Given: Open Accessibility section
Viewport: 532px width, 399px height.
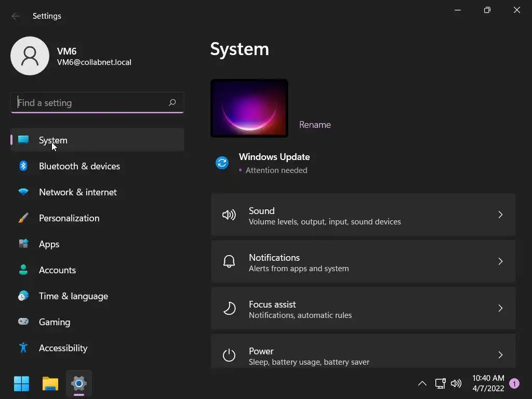Looking at the screenshot, I should [97, 348].
